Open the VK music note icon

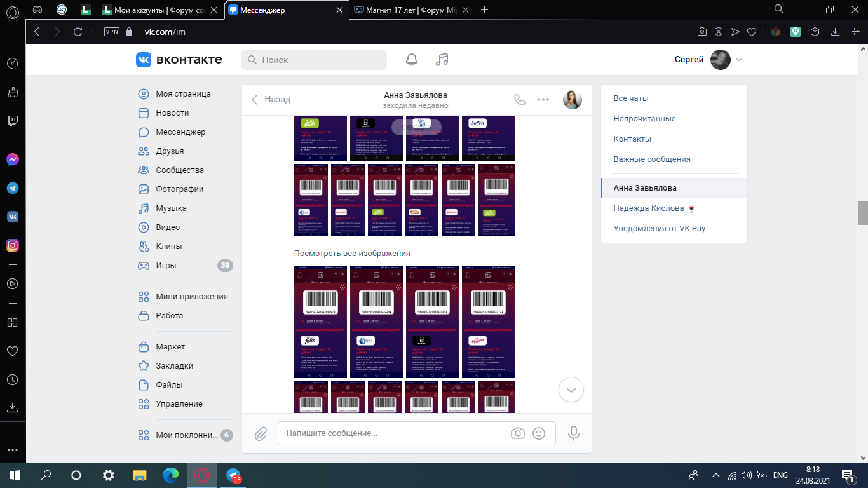[442, 60]
